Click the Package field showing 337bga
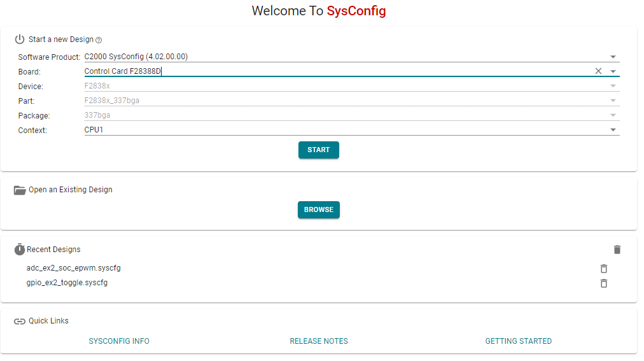This screenshot has width=644, height=361. point(351,115)
